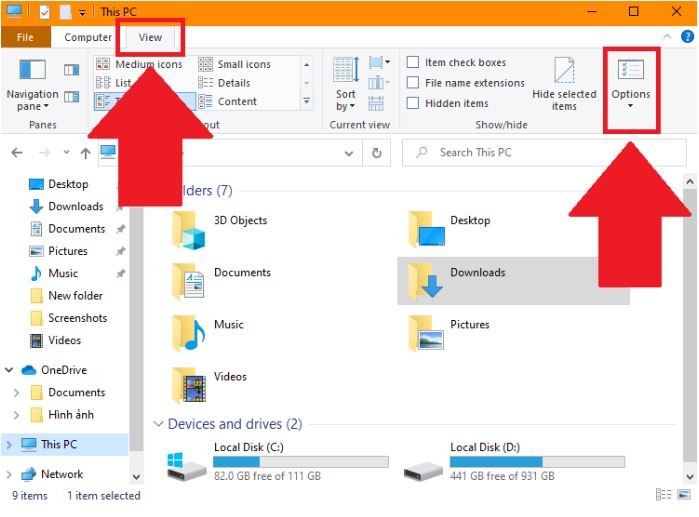This screenshot has width=699, height=517.
Task: Switch to details view in status bar
Action: click(x=663, y=495)
